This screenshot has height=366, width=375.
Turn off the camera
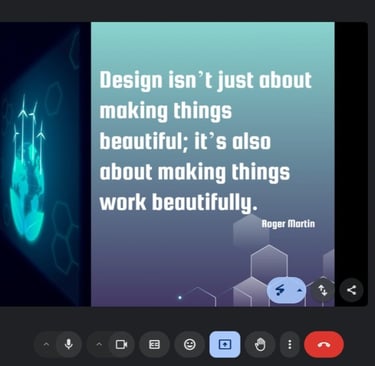click(x=121, y=344)
